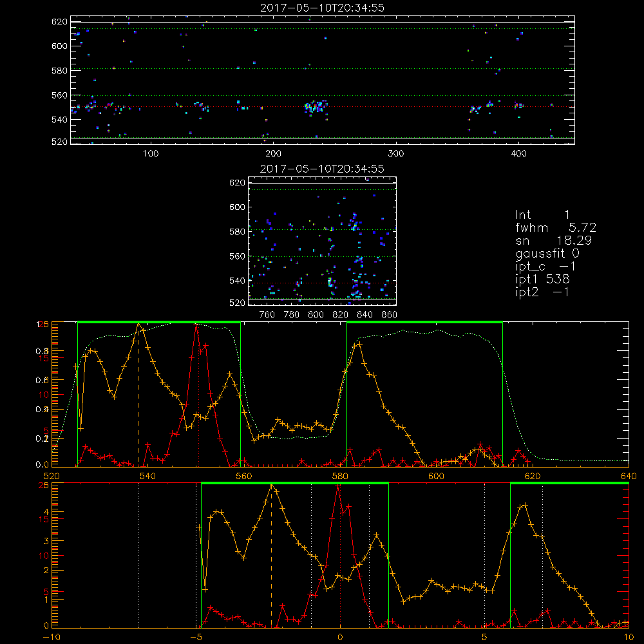
Task: Click the top plot title 2017-05-10T20:34:55
Action: coord(322,7)
